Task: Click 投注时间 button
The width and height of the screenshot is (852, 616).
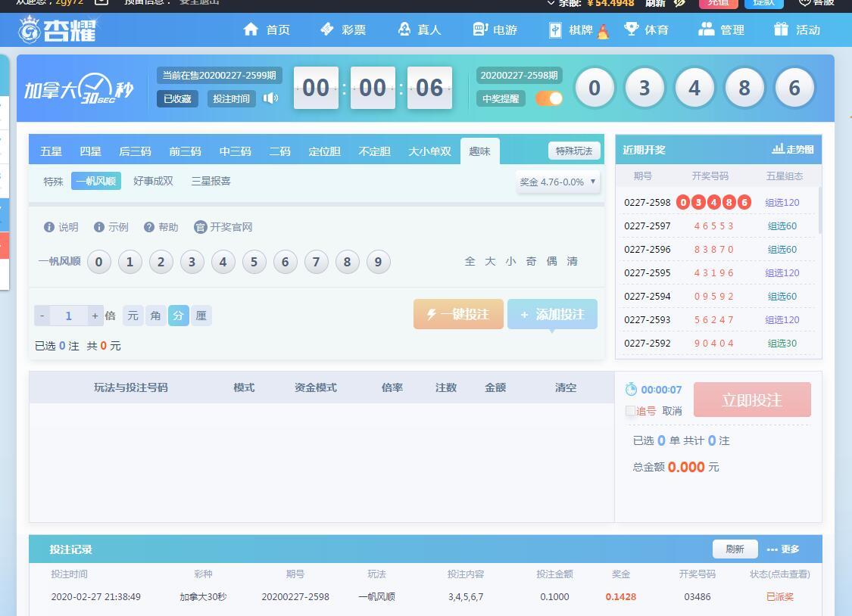Action: point(232,98)
